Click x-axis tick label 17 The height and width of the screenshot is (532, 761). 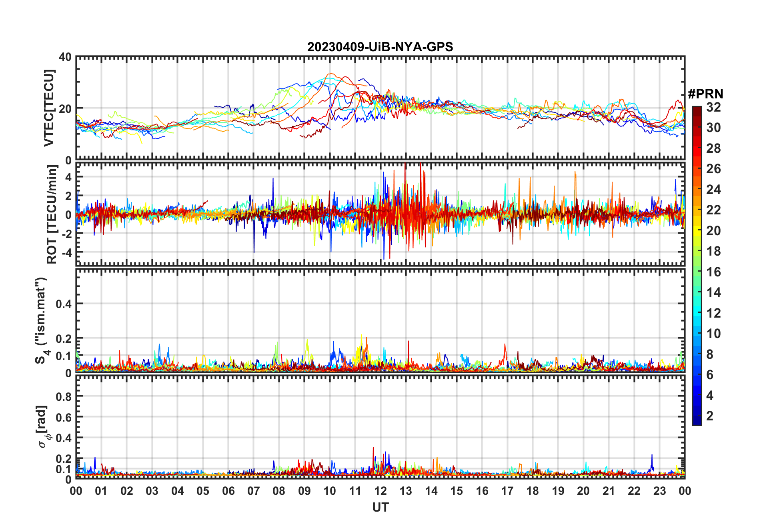[507, 491]
